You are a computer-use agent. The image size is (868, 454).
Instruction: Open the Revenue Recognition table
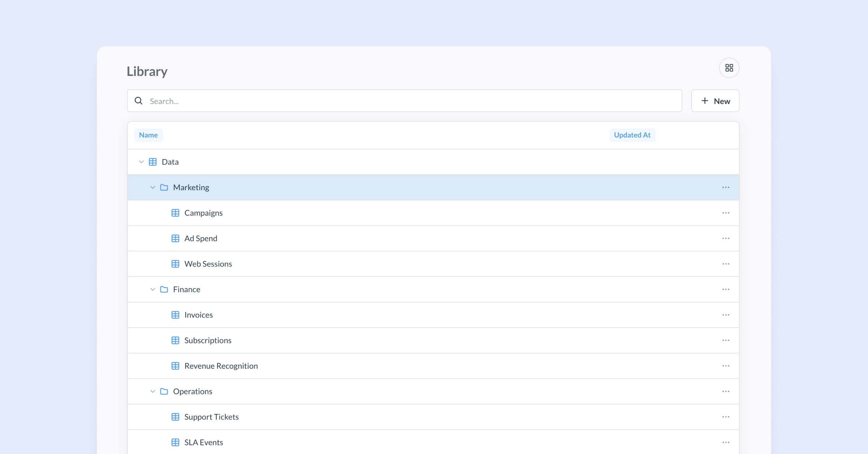(x=221, y=366)
